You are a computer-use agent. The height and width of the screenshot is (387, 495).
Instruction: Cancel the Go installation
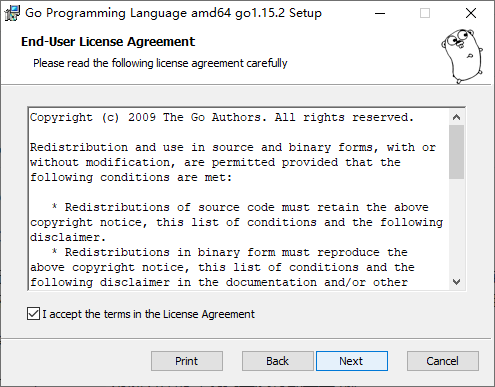click(443, 361)
